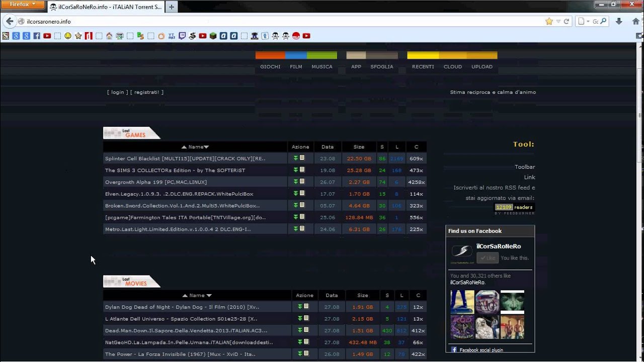Open the UPLOAD page
The height and width of the screenshot is (362, 644).
tap(482, 66)
